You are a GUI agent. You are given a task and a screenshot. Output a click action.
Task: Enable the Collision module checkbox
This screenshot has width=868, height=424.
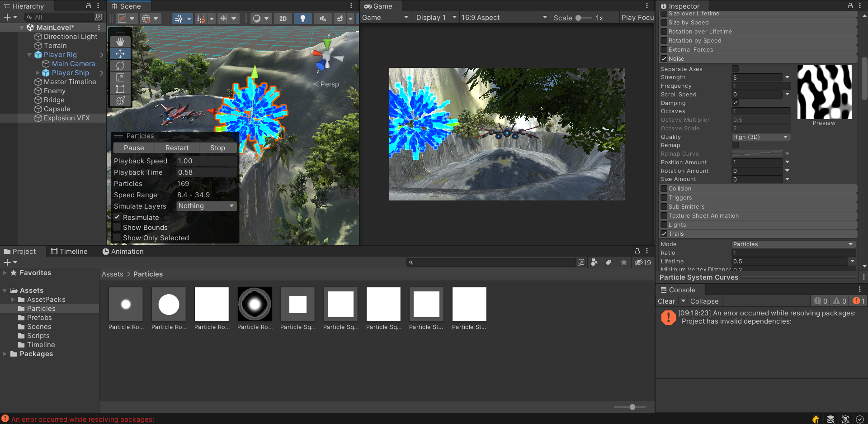[664, 189]
